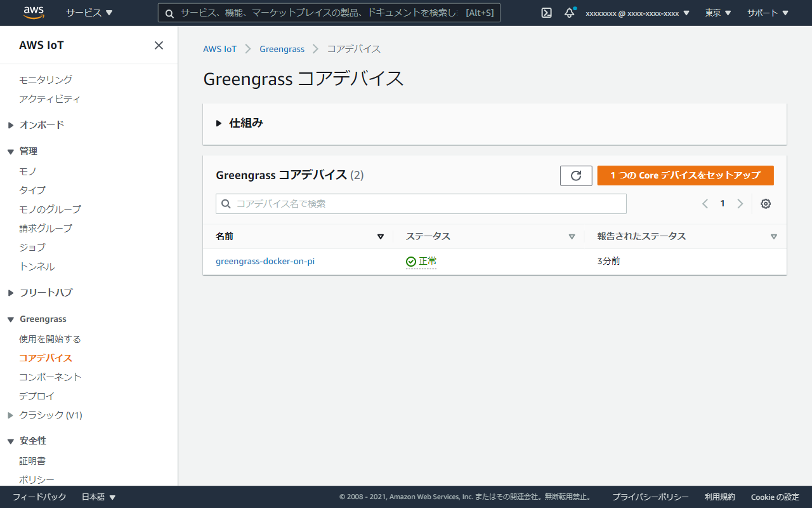
Task: Close the AWS IoT navigation sidebar
Action: [159, 45]
